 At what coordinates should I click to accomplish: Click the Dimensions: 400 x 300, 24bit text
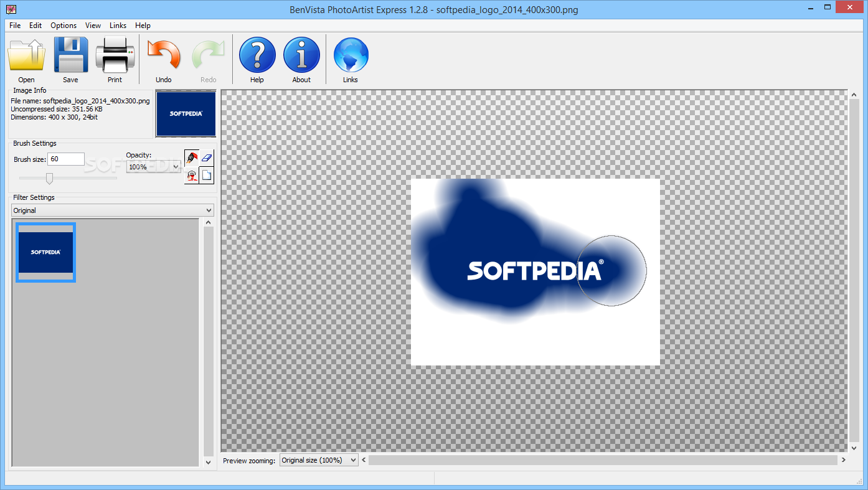54,117
